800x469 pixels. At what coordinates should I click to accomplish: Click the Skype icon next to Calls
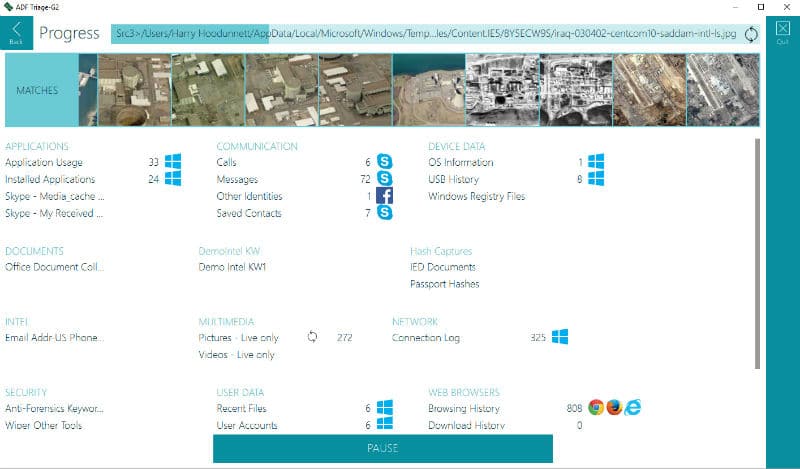pyautogui.click(x=385, y=162)
